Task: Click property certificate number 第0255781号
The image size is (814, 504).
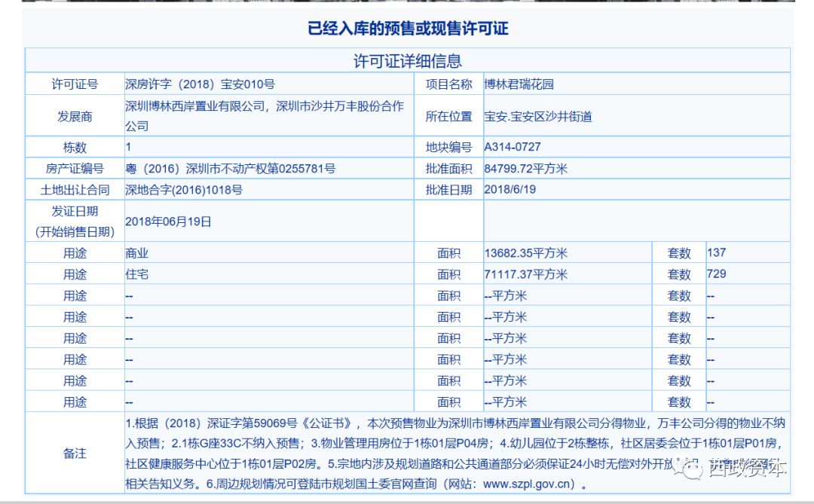Action: pyautogui.click(x=302, y=169)
